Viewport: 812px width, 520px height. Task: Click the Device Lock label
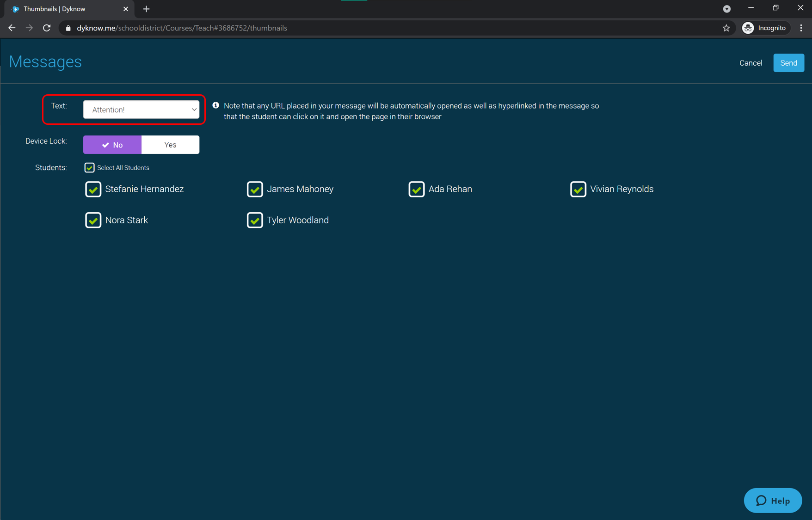46,141
